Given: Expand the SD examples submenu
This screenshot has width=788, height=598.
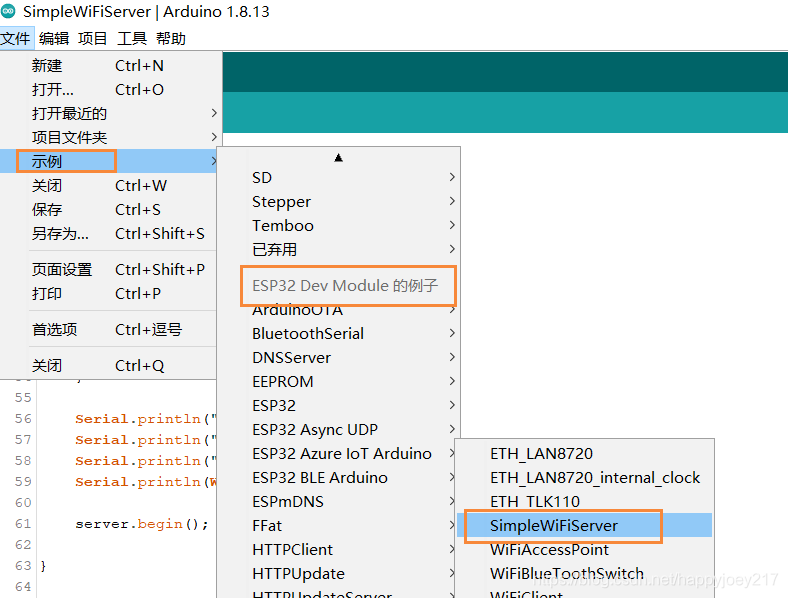Looking at the screenshot, I should pyautogui.click(x=339, y=177).
